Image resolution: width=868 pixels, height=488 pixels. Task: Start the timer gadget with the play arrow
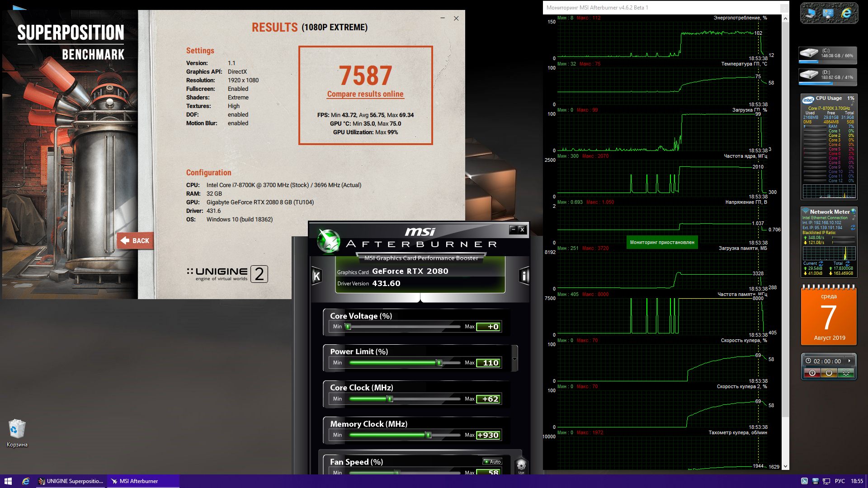[849, 361]
